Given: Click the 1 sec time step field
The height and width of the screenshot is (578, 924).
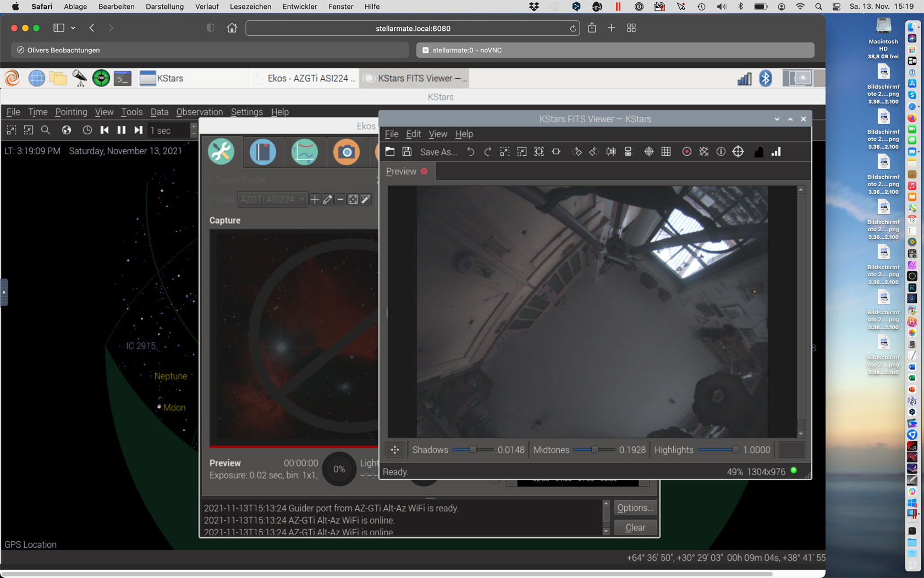Looking at the screenshot, I should [169, 130].
